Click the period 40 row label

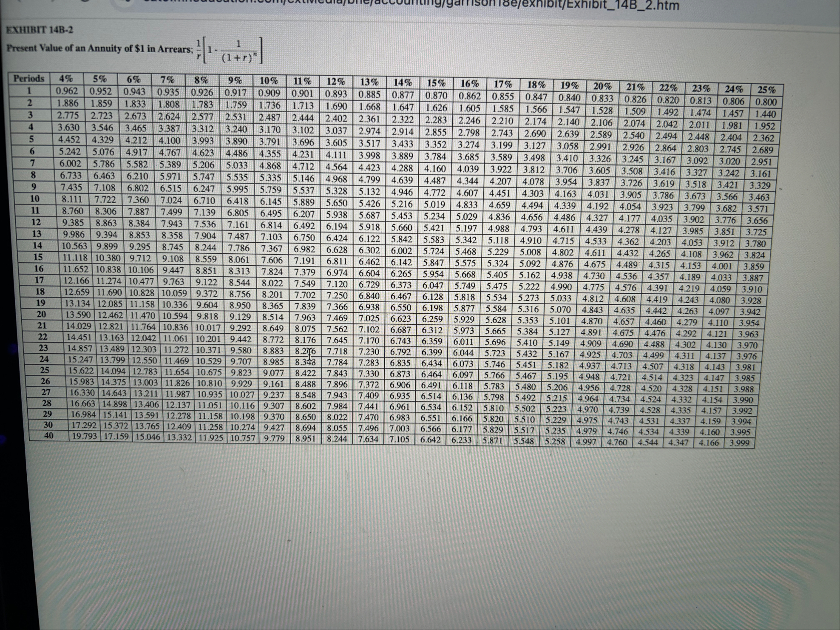(x=48, y=435)
